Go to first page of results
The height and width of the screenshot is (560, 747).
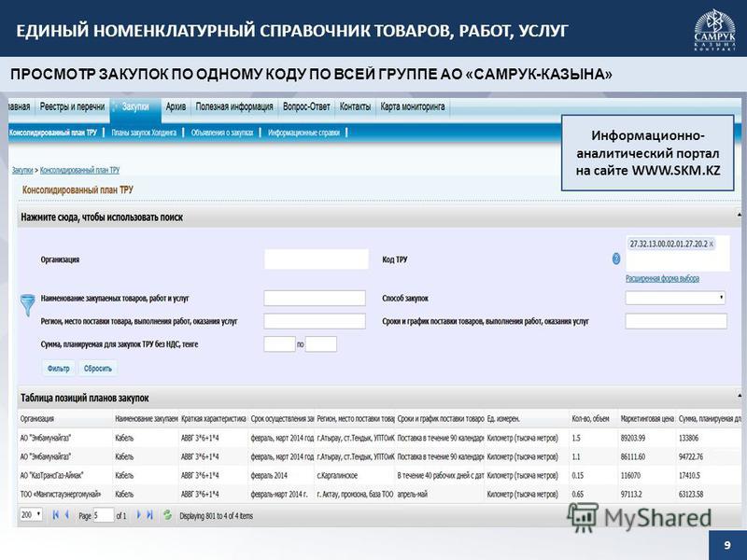[x=56, y=515]
